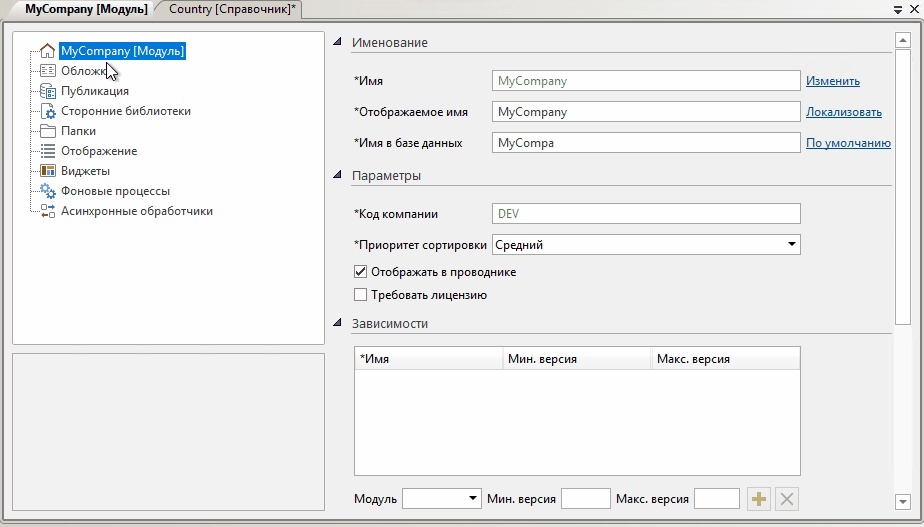Click the vertical scrollbar down arrow
Viewport: 924px width, 527px height.
click(x=902, y=501)
